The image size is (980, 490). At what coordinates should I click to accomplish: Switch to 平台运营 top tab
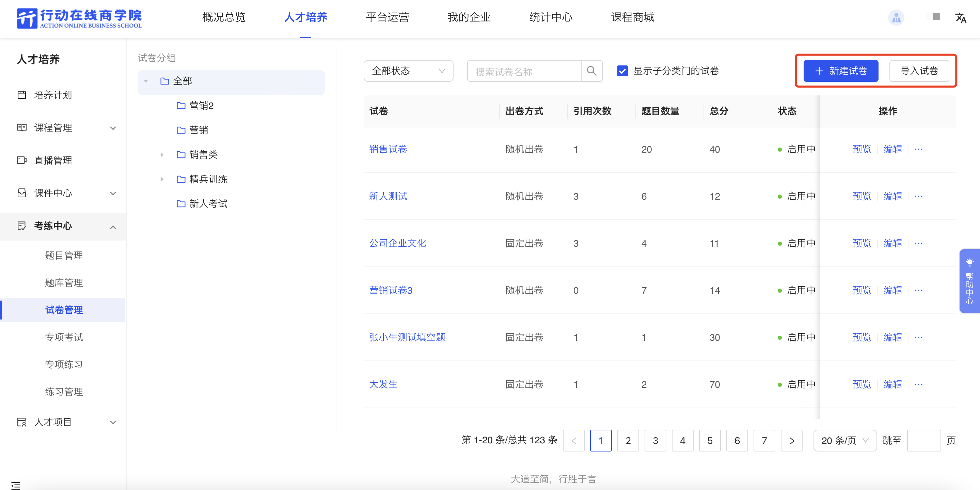387,17
